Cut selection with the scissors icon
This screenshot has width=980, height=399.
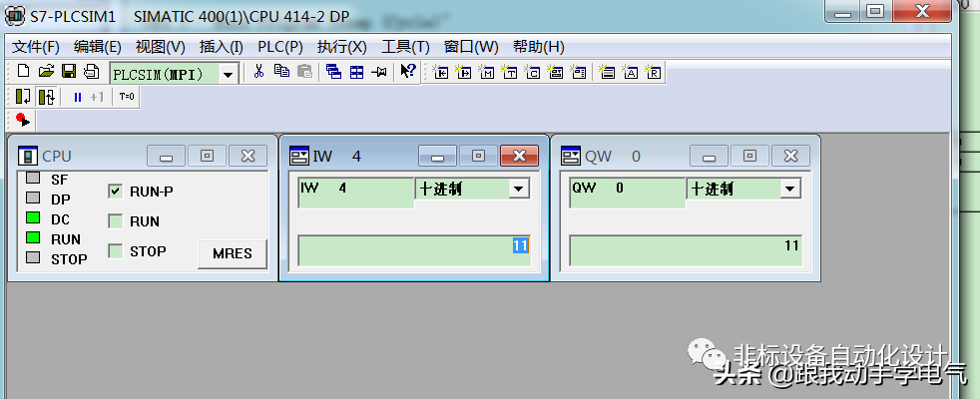[x=258, y=71]
